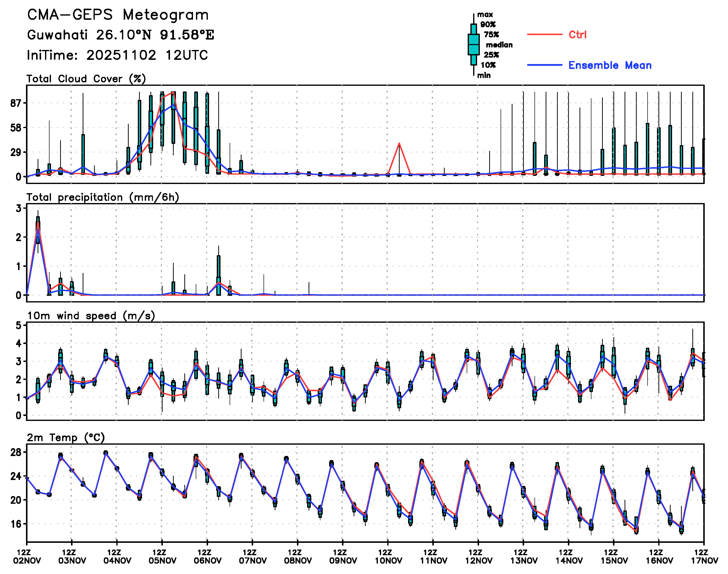The height and width of the screenshot is (574, 728).
Task: Click the red Ctrl cloud spike near 10NOV
Action: [399, 144]
